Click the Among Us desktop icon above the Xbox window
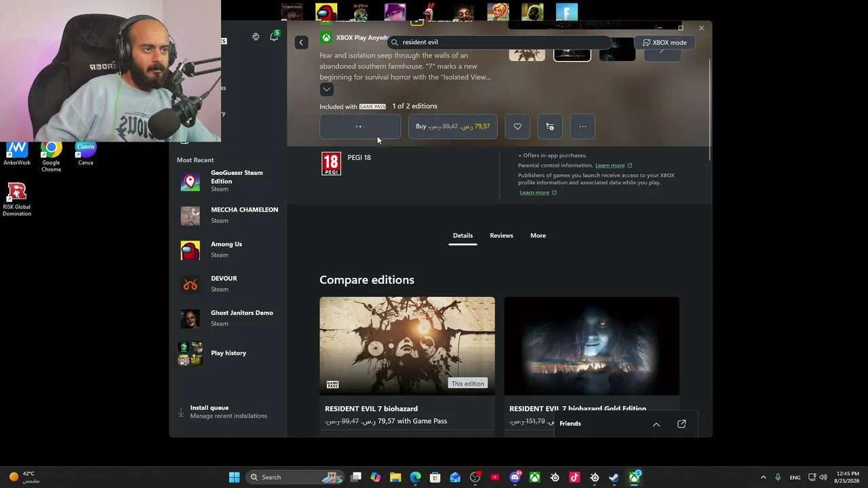The width and height of the screenshot is (868, 488). pyautogui.click(x=326, y=12)
